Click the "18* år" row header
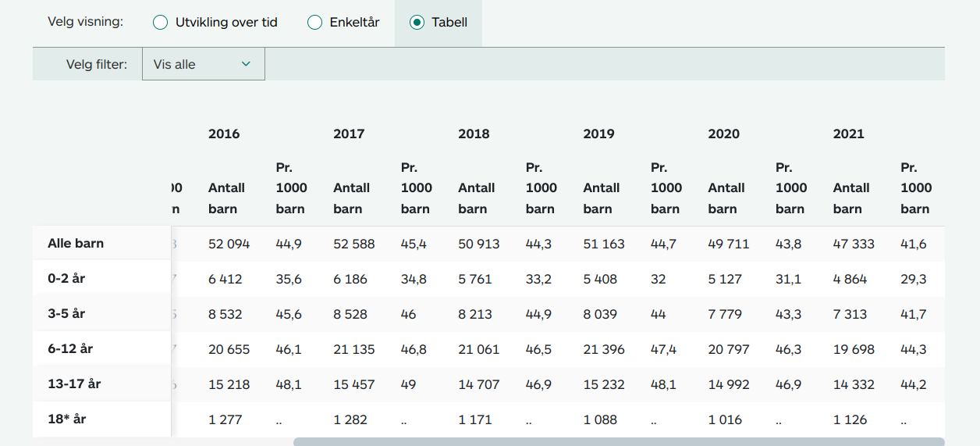This screenshot has height=446, width=980. (x=67, y=419)
